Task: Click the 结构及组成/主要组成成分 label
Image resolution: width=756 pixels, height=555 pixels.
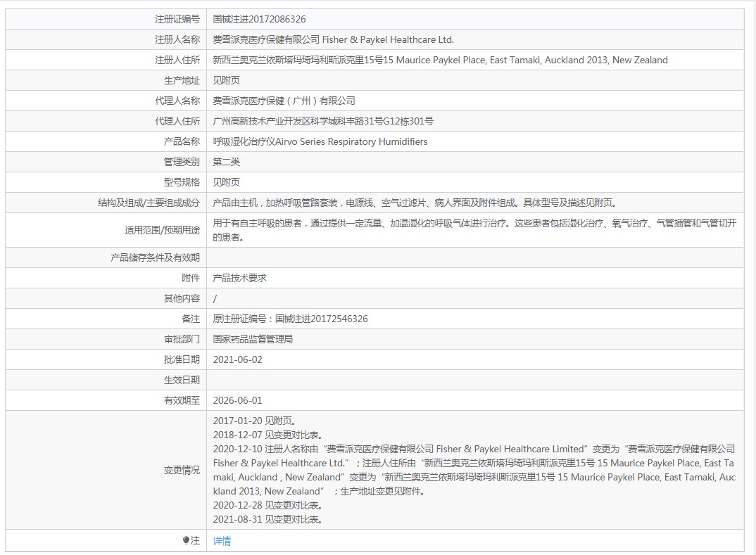Action: click(x=149, y=203)
